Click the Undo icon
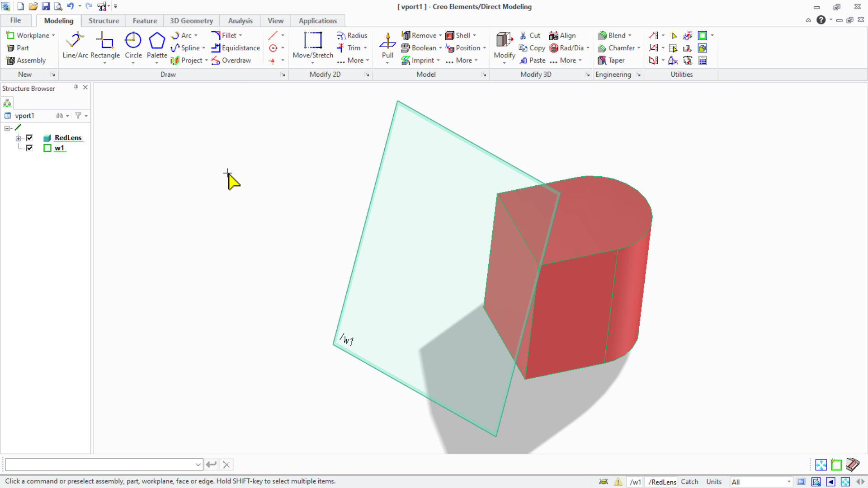Viewport: 868px width, 488px height. [70, 6]
